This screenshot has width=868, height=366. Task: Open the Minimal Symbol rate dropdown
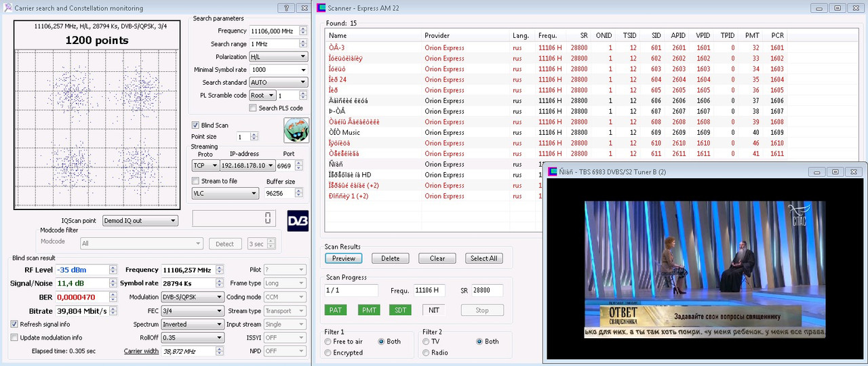click(278, 70)
